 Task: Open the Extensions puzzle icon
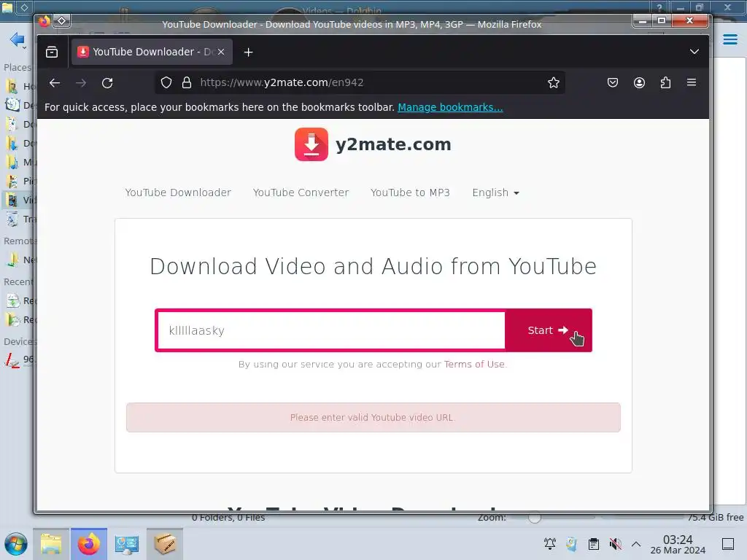(x=665, y=83)
